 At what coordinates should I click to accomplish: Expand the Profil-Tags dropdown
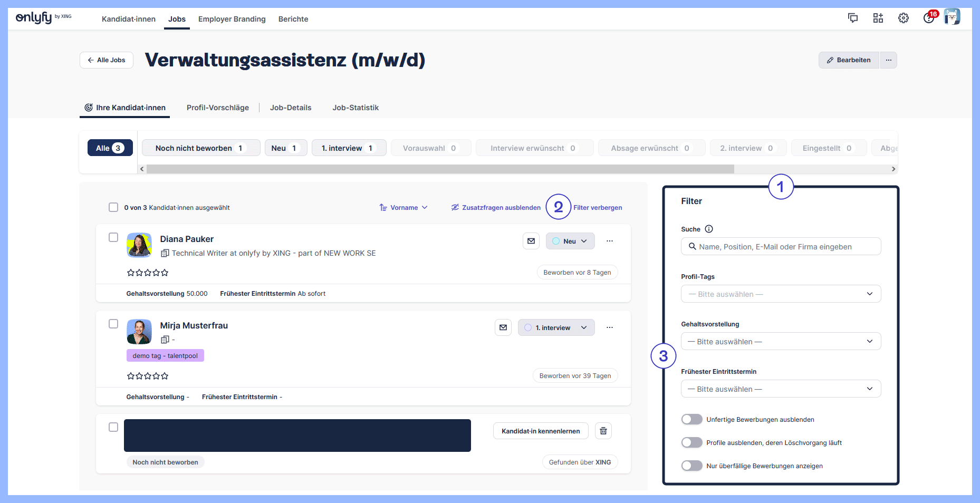pyautogui.click(x=781, y=294)
